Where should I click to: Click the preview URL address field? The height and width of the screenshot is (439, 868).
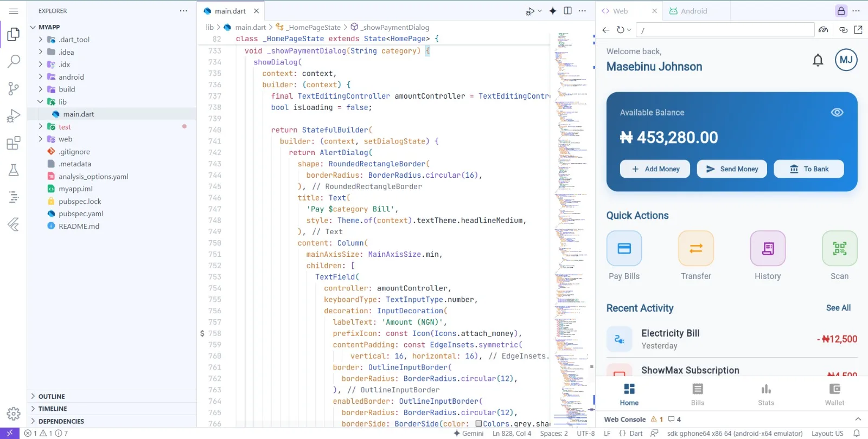tap(724, 30)
